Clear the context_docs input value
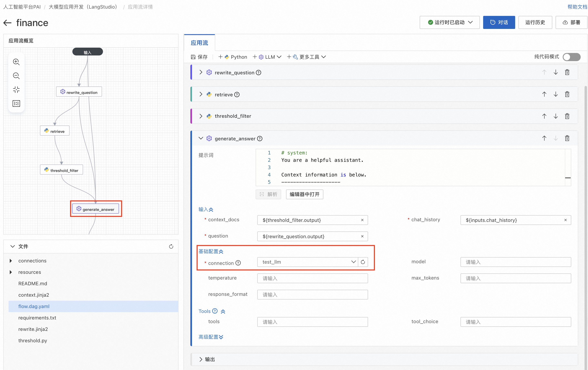This screenshot has width=588, height=370. point(362,220)
